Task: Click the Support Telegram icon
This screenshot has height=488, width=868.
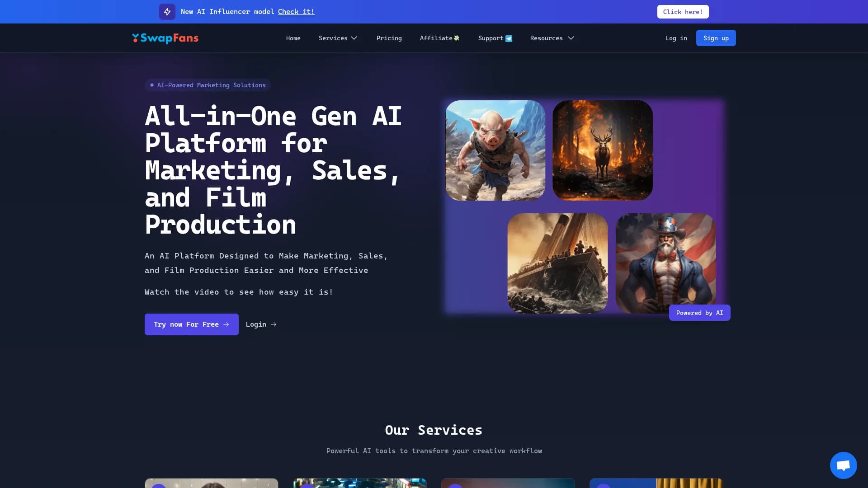Action: pos(509,38)
